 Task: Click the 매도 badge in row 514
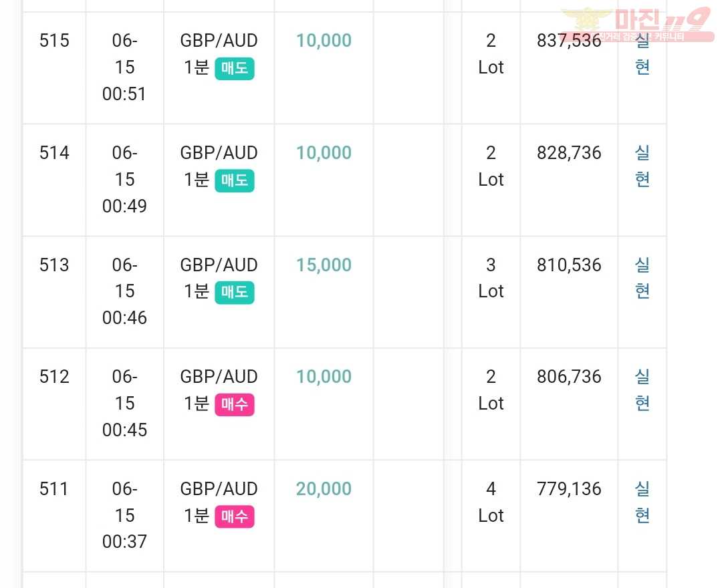235,180
